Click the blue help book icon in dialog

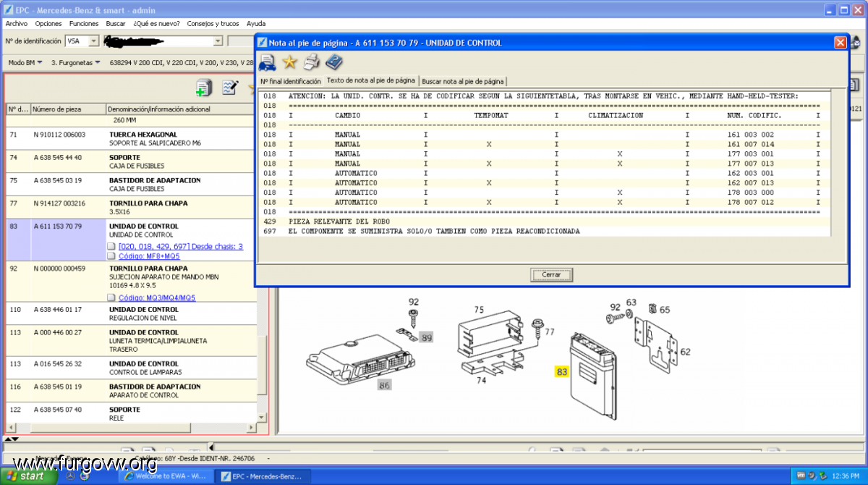point(334,62)
